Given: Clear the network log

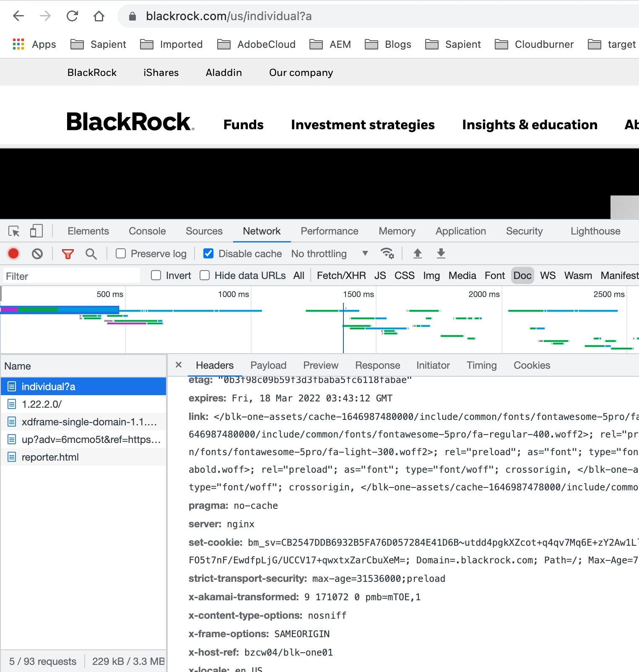Looking at the screenshot, I should [37, 253].
